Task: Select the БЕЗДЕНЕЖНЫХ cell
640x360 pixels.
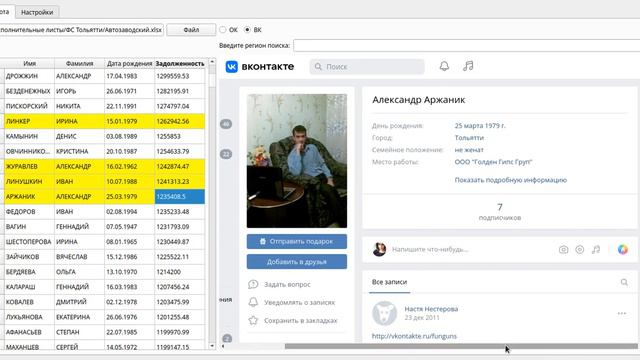Action: [x=29, y=91]
